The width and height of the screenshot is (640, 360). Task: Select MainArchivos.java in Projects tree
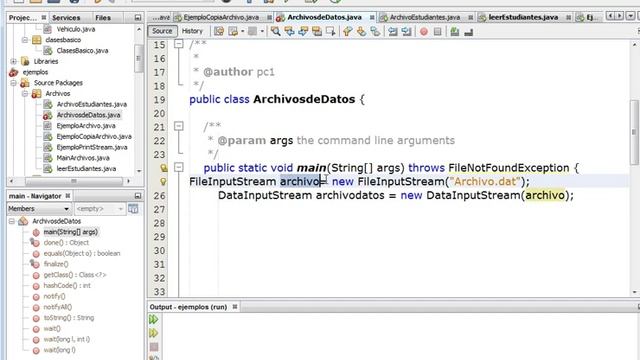[83, 158]
